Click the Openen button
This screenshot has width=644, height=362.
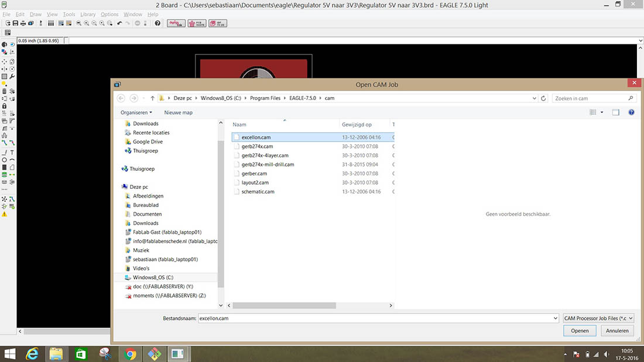[x=580, y=331]
